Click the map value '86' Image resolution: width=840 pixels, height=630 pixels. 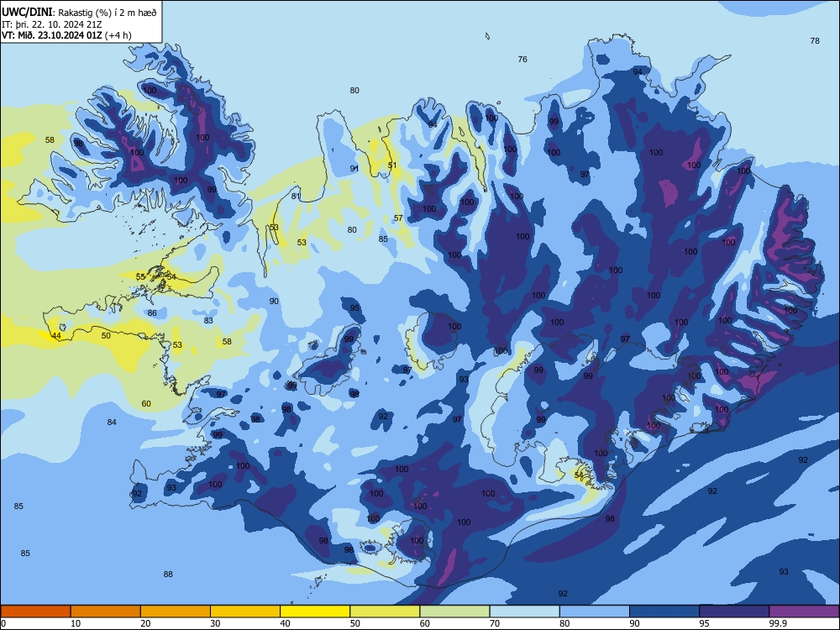point(152,313)
